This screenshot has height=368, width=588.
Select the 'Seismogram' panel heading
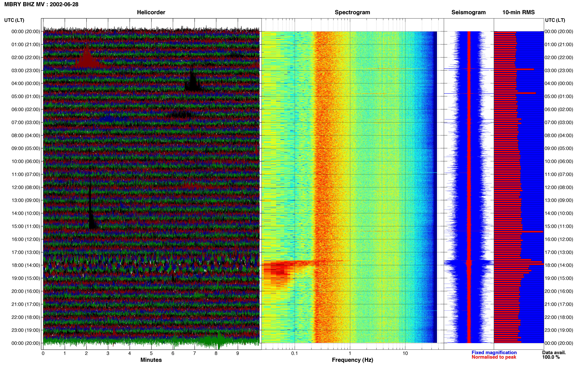468,12
